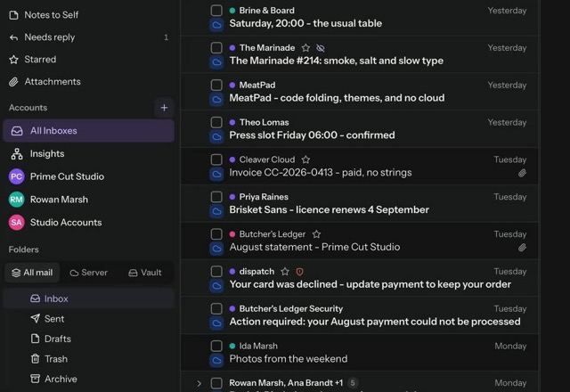Check the Rowan Marsh, Ana Brandt thread checkbox
Screen dimensions: 570x392
(x=216, y=383)
